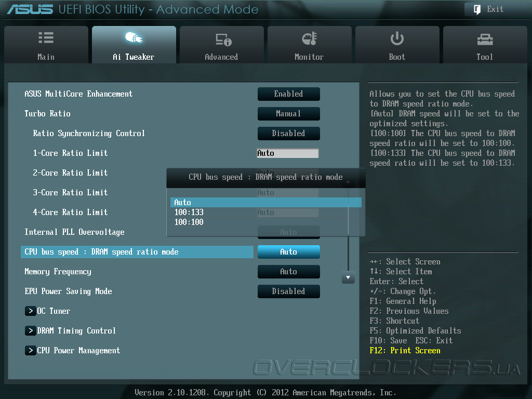Select the 2-Core Ratio Limit label
Screen dimensions: 532x399
coord(70,172)
